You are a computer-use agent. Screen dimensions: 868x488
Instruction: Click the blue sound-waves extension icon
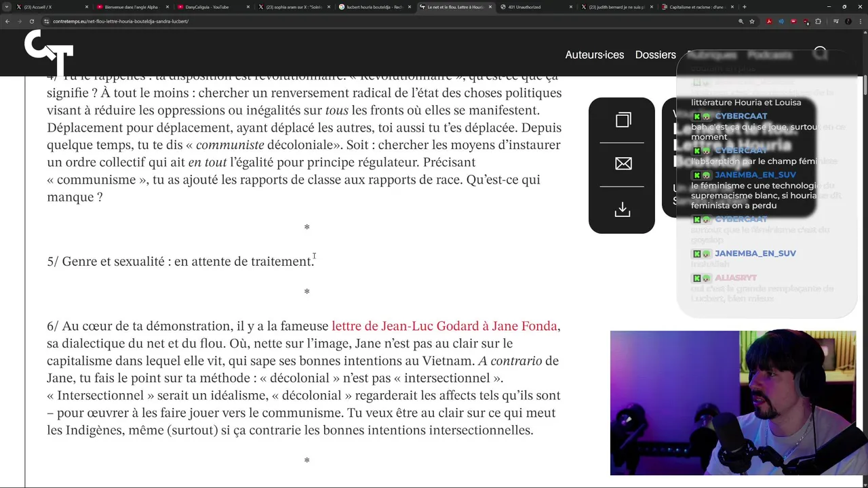(781, 21)
